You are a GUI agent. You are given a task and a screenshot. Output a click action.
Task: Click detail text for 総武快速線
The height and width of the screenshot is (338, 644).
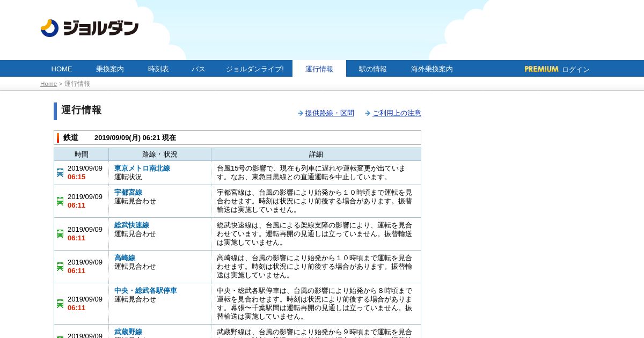click(314, 234)
